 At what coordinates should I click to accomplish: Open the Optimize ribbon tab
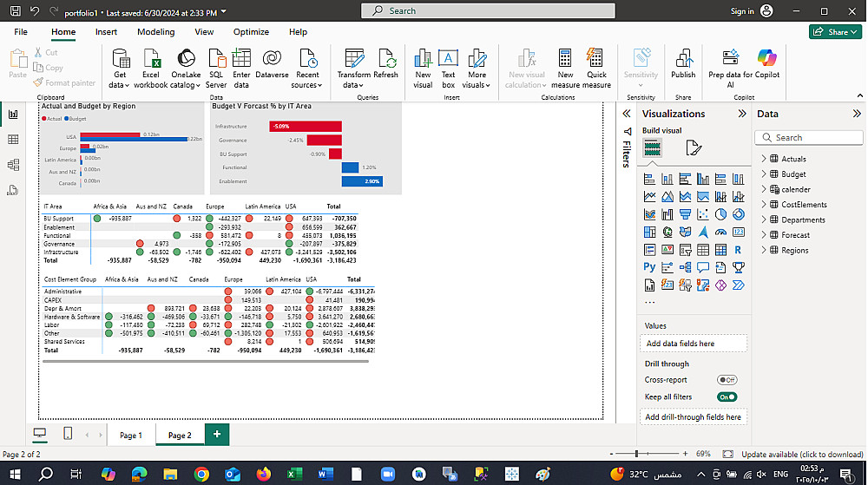pos(251,32)
